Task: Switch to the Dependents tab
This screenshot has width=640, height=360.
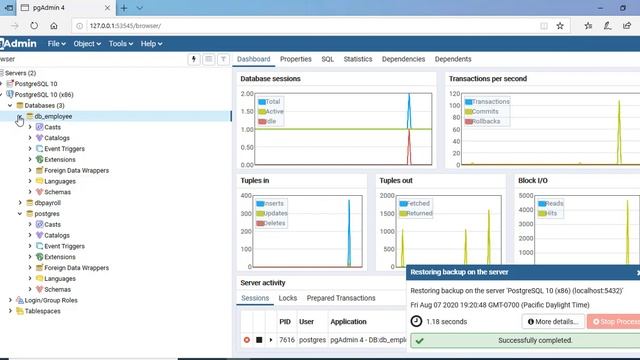Action: [x=453, y=59]
